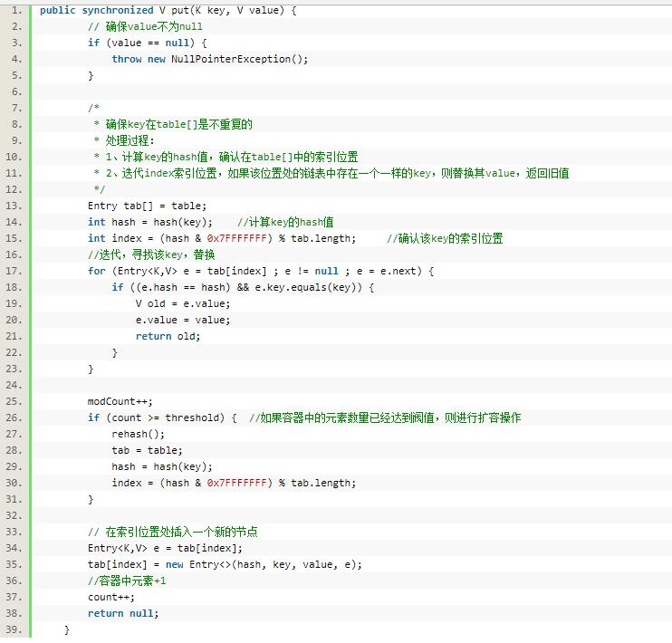Click the Entry tab[] = table declaration
The width and height of the screenshot is (672, 643).
coord(147,206)
